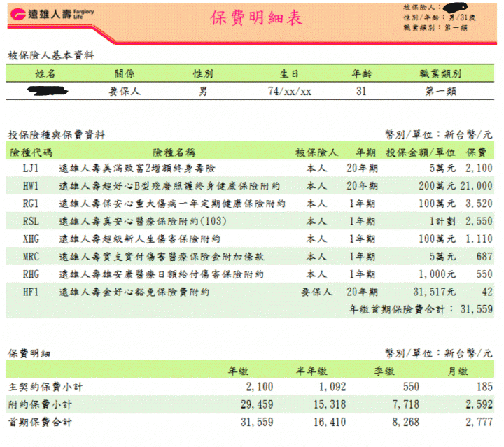
Task: Click the quarterly total 8,268
Action: (405, 422)
